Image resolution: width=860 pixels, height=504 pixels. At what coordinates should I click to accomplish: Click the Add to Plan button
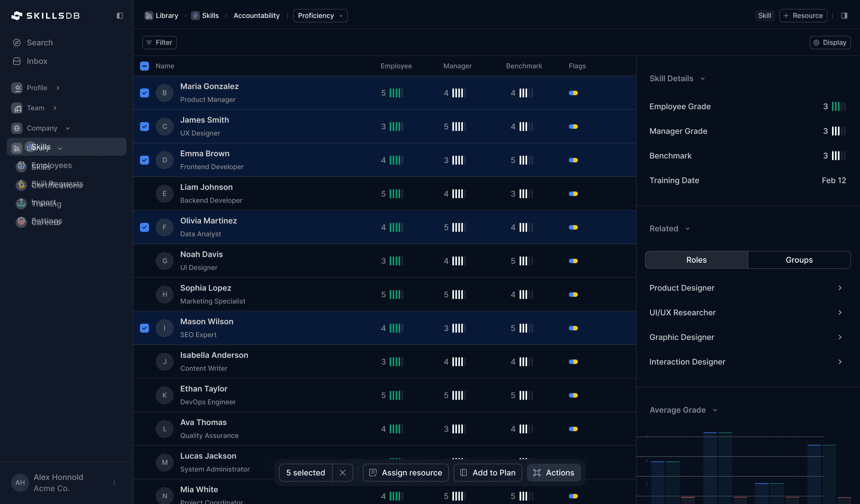pos(487,473)
